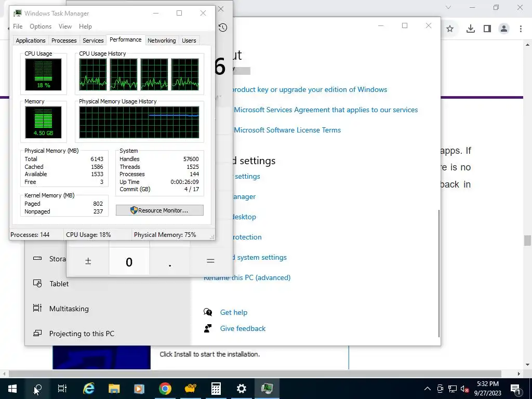Viewport: 532px width, 399px height.
Task: Click the Give feedback person icon
Action: pos(208,328)
